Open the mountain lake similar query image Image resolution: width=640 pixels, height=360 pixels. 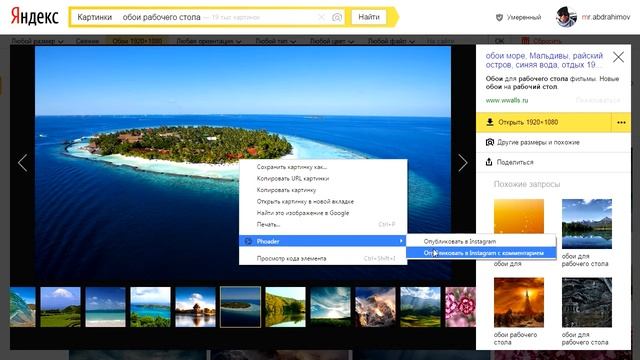[587, 224]
